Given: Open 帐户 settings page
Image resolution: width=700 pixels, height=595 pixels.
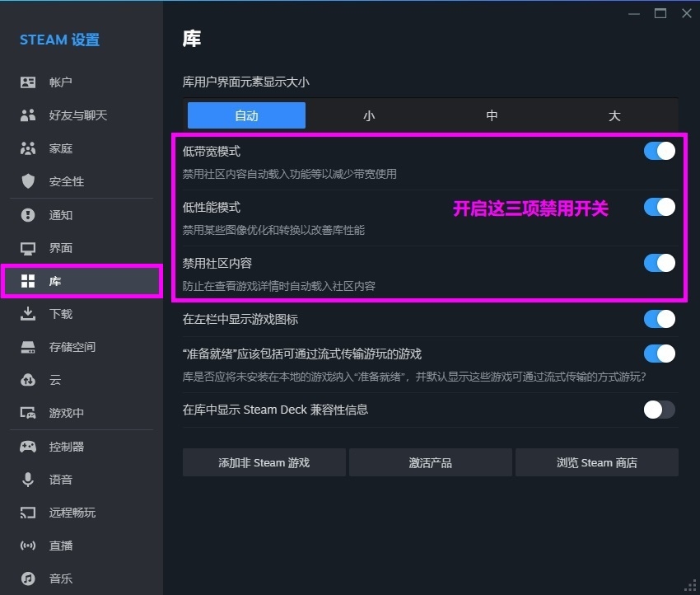Looking at the screenshot, I should click(82, 82).
